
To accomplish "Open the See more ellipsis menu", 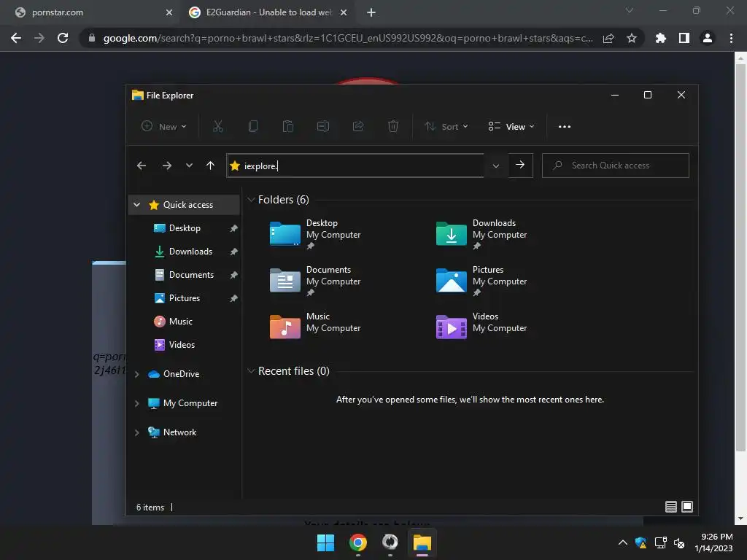I will [x=565, y=127].
